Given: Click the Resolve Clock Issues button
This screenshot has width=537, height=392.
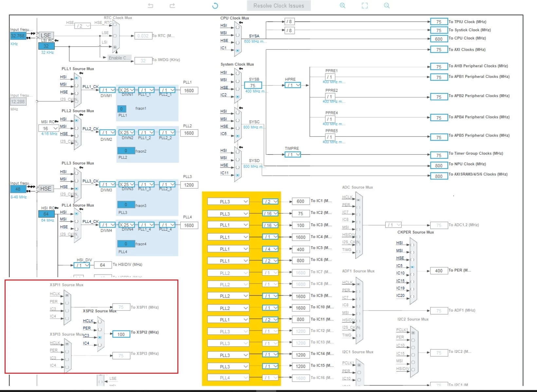Looking at the screenshot, I should click(279, 6).
